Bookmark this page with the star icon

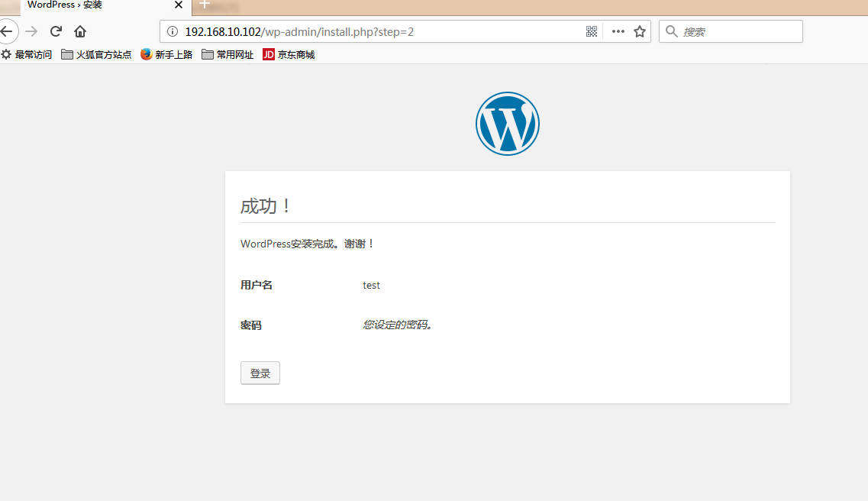tap(640, 31)
